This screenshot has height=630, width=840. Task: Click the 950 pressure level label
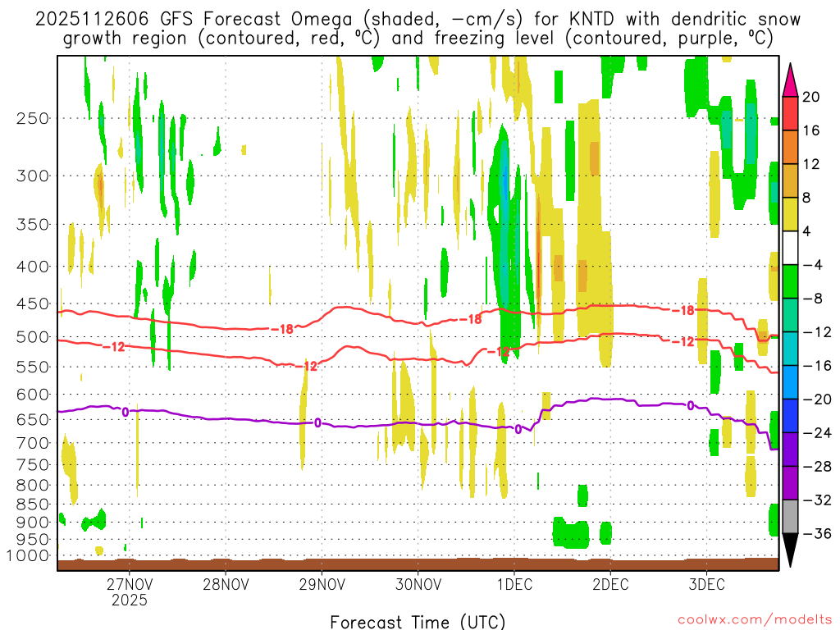pos(33,540)
